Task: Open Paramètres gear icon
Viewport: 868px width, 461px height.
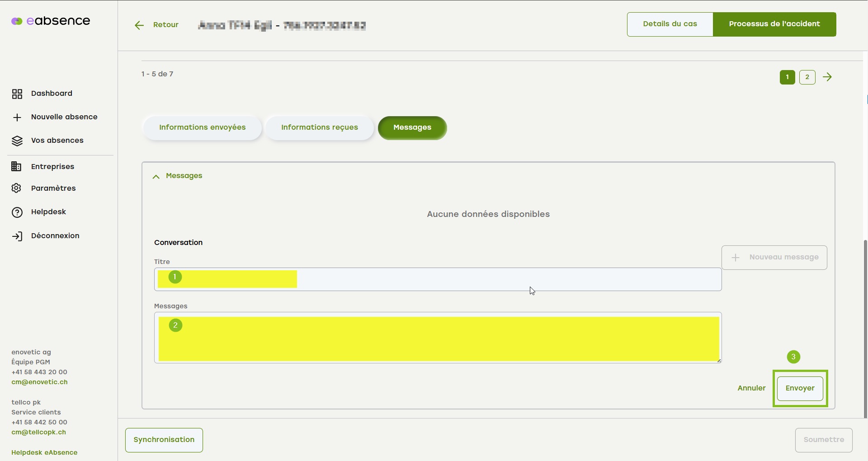Action: [x=17, y=188]
